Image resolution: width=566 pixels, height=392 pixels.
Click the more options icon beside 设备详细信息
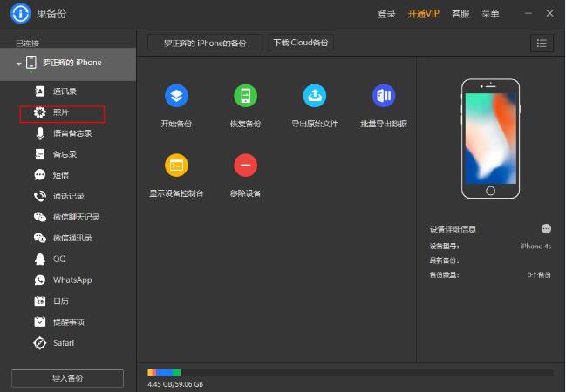tap(546, 228)
